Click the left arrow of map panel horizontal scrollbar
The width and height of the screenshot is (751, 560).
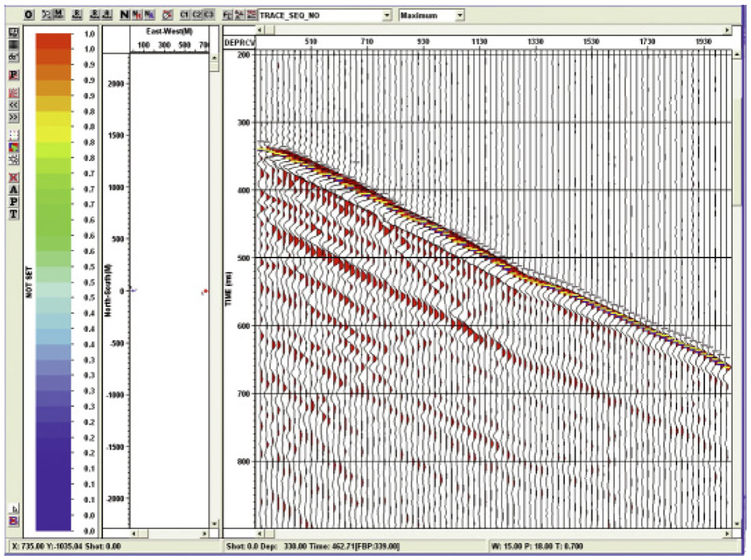134,533
